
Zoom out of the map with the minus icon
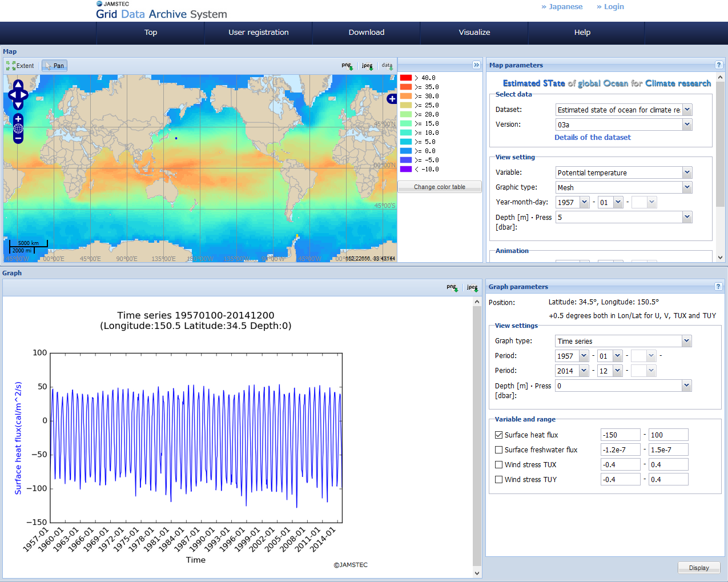coord(18,138)
